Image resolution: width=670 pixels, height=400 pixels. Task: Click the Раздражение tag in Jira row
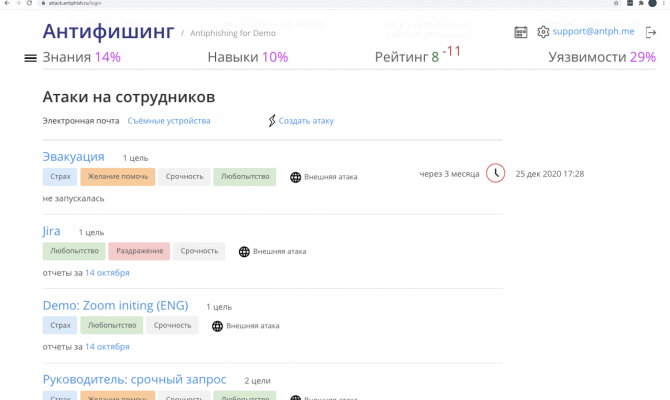(x=139, y=251)
